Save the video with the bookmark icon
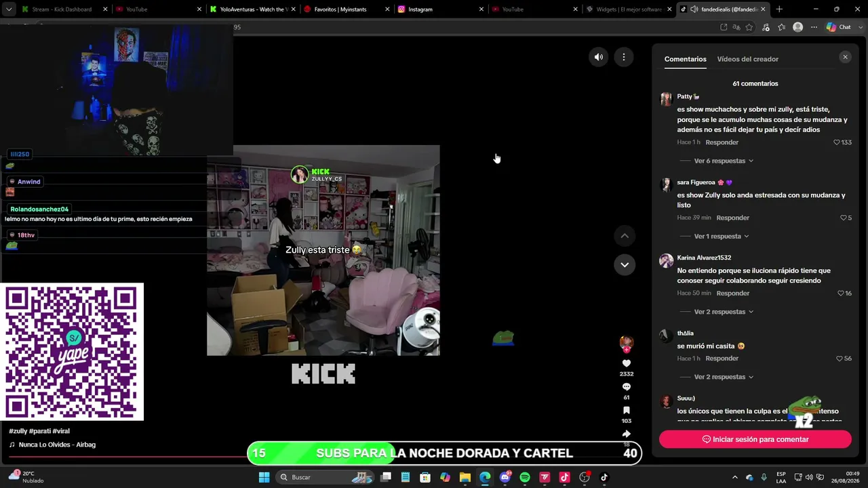Image resolution: width=868 pixels, height=488 pixels. [627, 411]
